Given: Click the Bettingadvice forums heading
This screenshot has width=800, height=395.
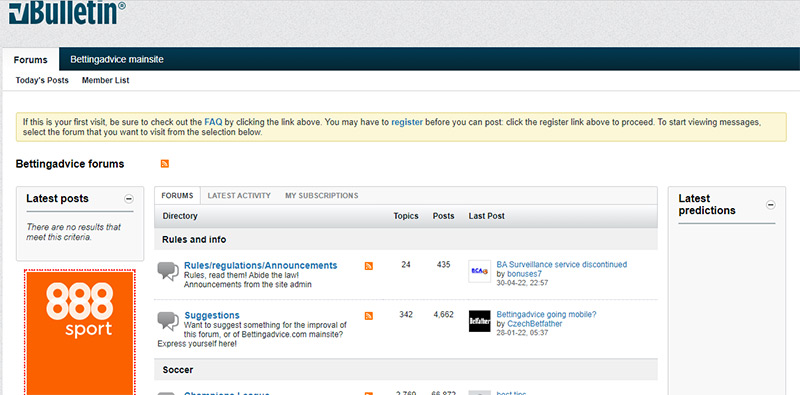Looking at the screenshot, I should 70,164.
